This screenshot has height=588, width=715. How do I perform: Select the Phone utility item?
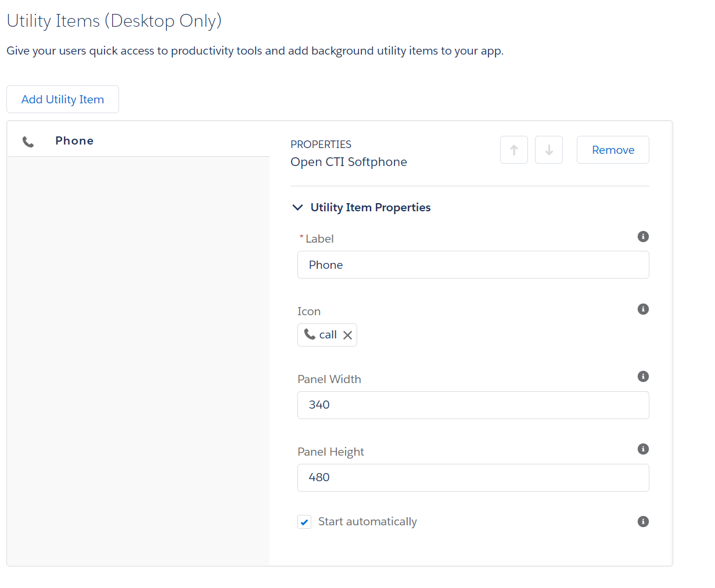(x=74, y=140)
